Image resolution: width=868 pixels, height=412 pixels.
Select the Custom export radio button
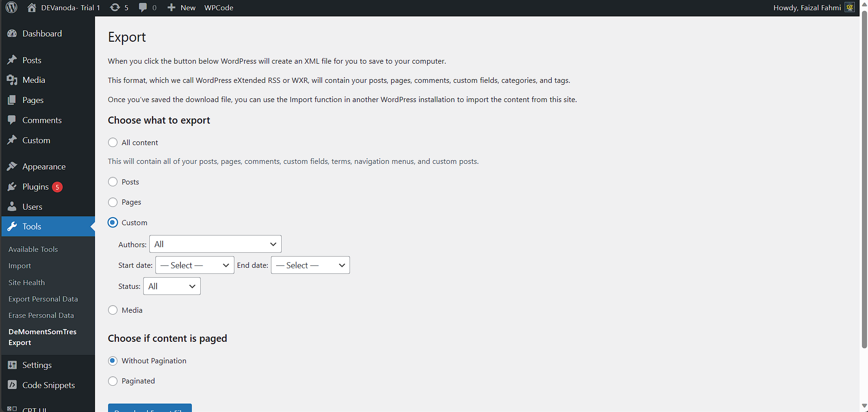pyautogui.click(x=113, y=222)
